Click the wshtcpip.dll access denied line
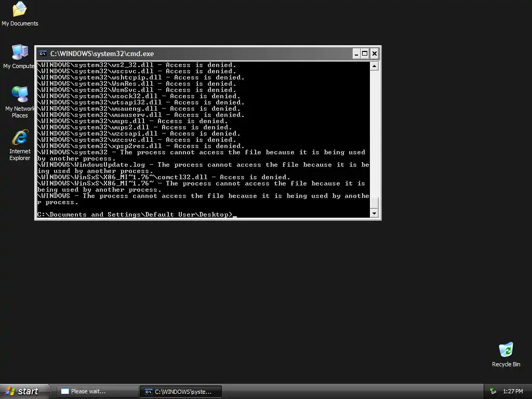 [141, 77]
